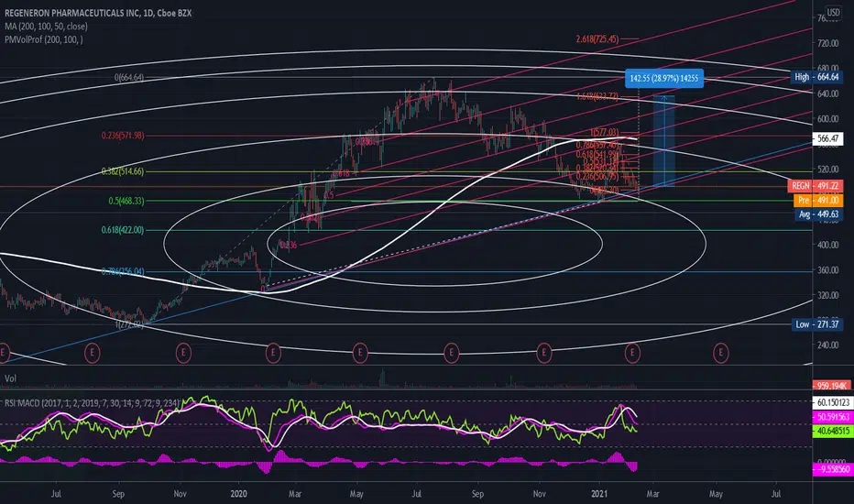Screen dimensions: 854x504
Task: Click the 360.00 price axis tick
Action: (x=827, y=270)
